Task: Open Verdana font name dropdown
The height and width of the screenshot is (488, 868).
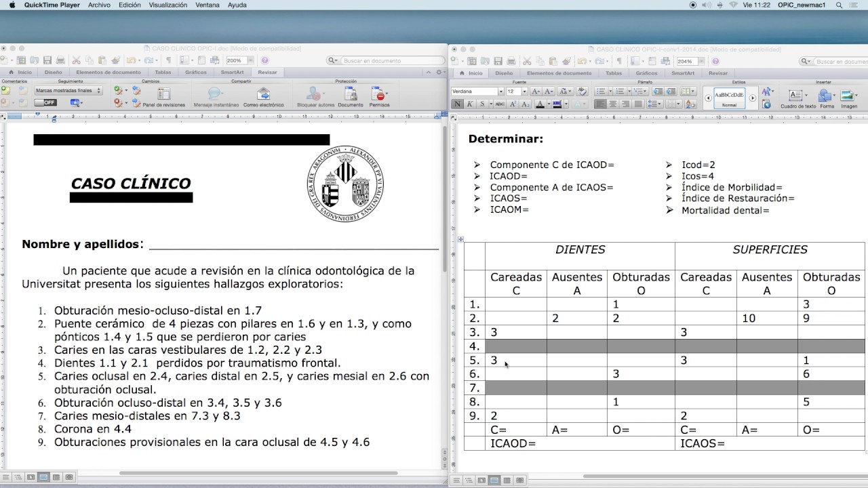Action: (x=501, y=91)
